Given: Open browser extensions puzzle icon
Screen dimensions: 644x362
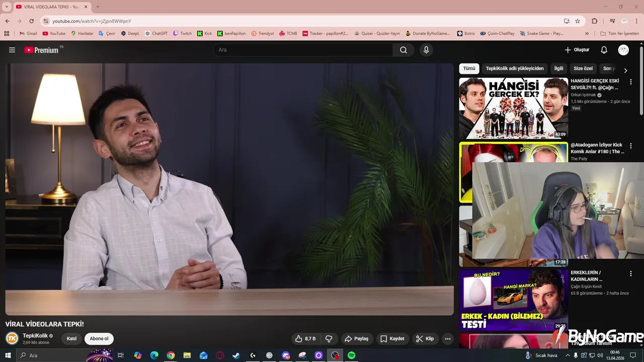Looking at the screenshot, I should click(595, 21).
